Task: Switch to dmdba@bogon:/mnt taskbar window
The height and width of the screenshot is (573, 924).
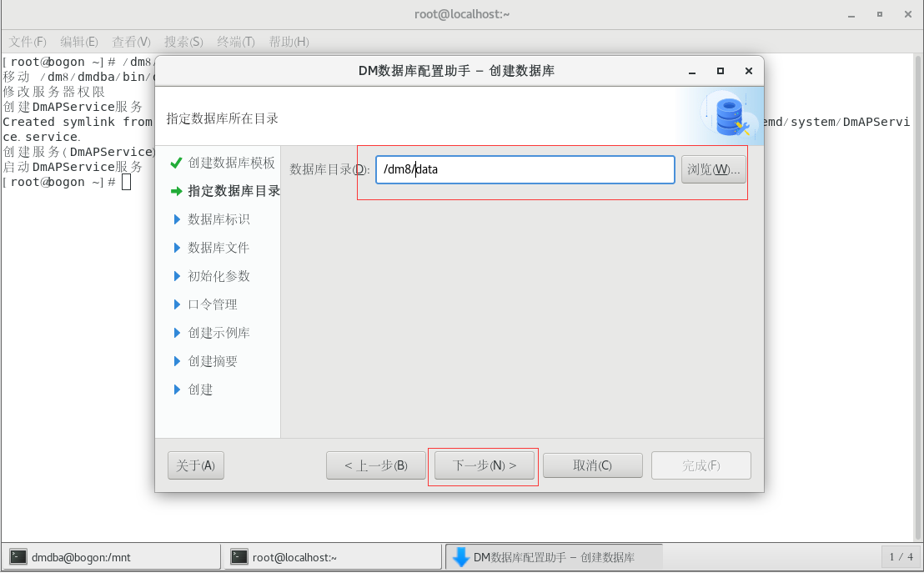Action: click(112, 557)
